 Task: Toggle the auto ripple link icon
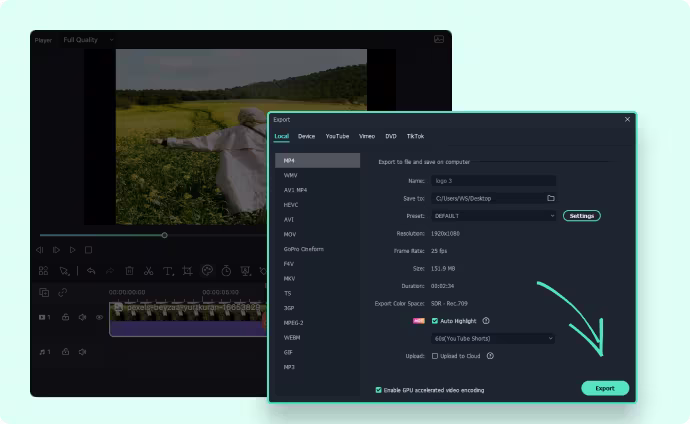pos(62,292)
